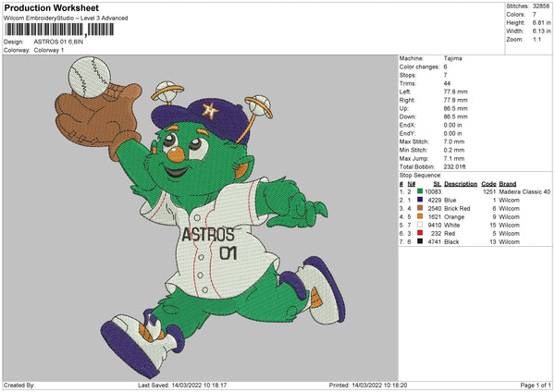The height and width of the screenshot is (392, 555).
Task: Click the White thread color swatch
Action: [x=420, y=225]
